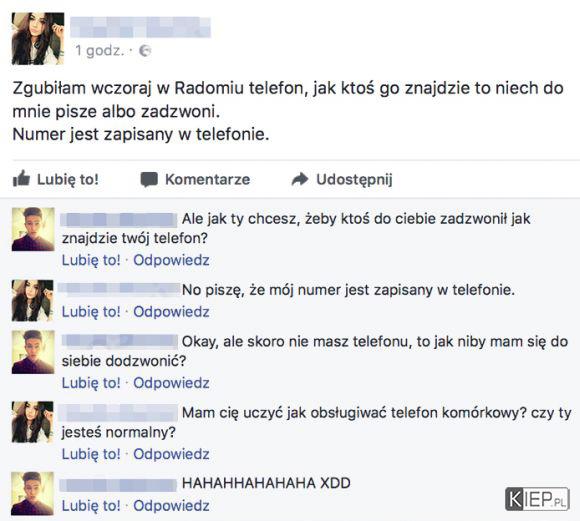Like the 'jesteś normalny?' comment
The height and width of the screenshot is (521, 580).
(91, 454)
